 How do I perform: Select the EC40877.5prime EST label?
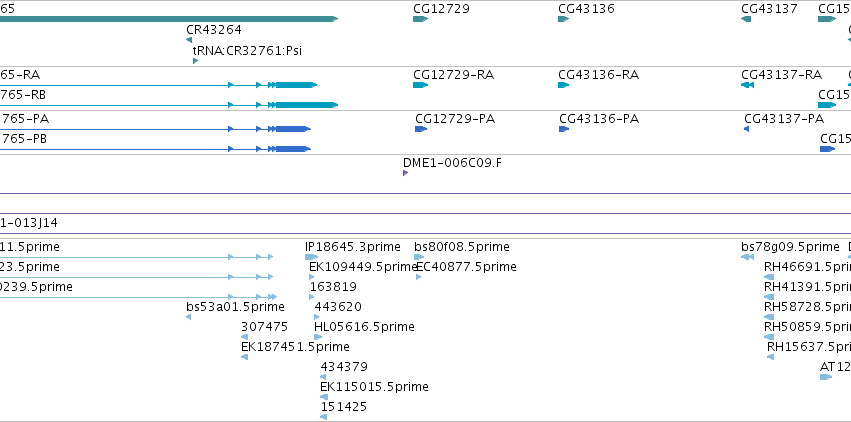(466, 267)
